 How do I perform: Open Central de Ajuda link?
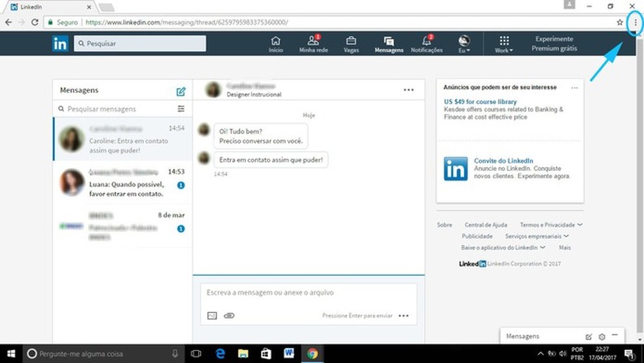click(486, 225)
